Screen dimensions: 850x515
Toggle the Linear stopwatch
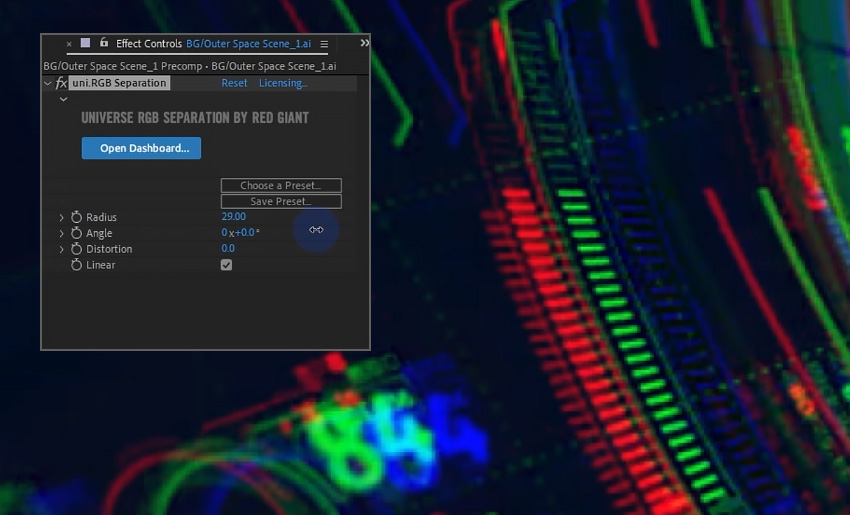pyautogui.click(x=76, y=265)
